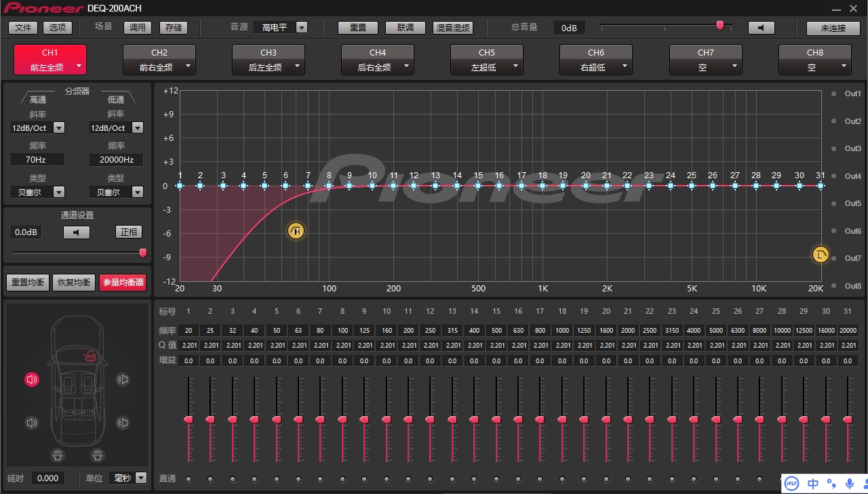The height and width of the screenshot is (494, 868).
Task: Toggle the 直通 bypass dot for band 1
Action: pos(189,479)
